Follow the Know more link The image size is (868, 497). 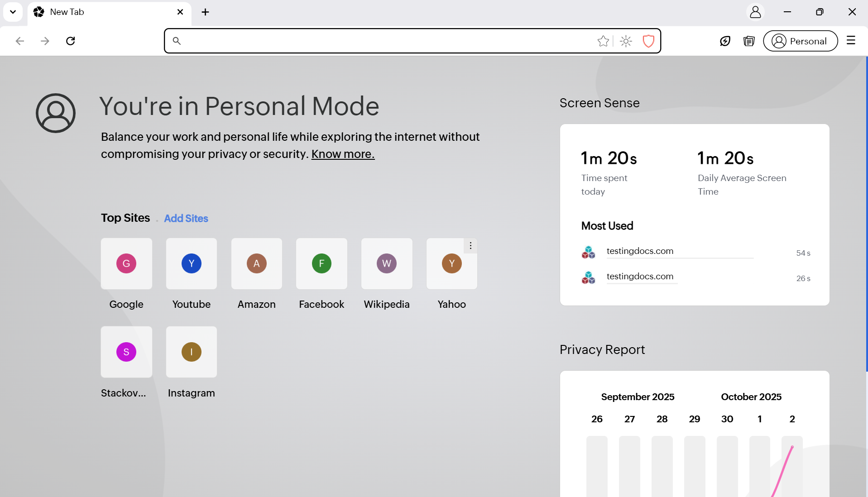point(343,154)
